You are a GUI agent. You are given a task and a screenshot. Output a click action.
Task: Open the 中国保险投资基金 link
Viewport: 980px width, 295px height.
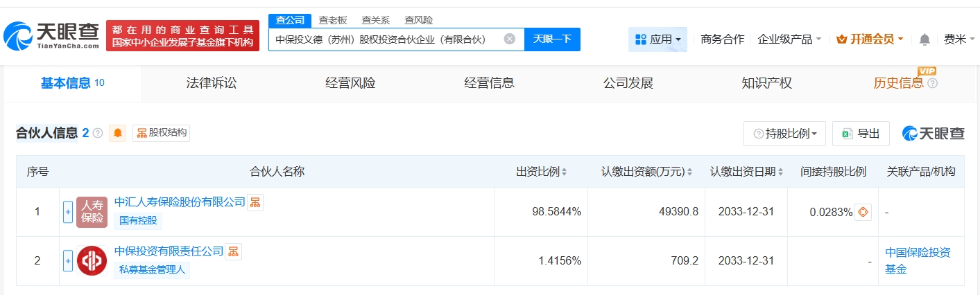pos(918,260)
